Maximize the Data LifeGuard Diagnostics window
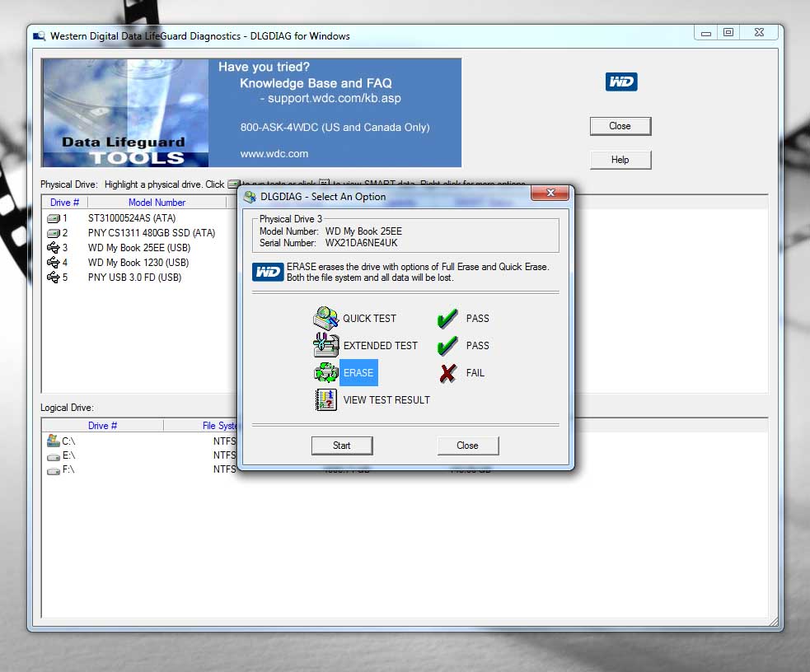The width and height of the screenshot is (810, 672). [x=728, y=32]
